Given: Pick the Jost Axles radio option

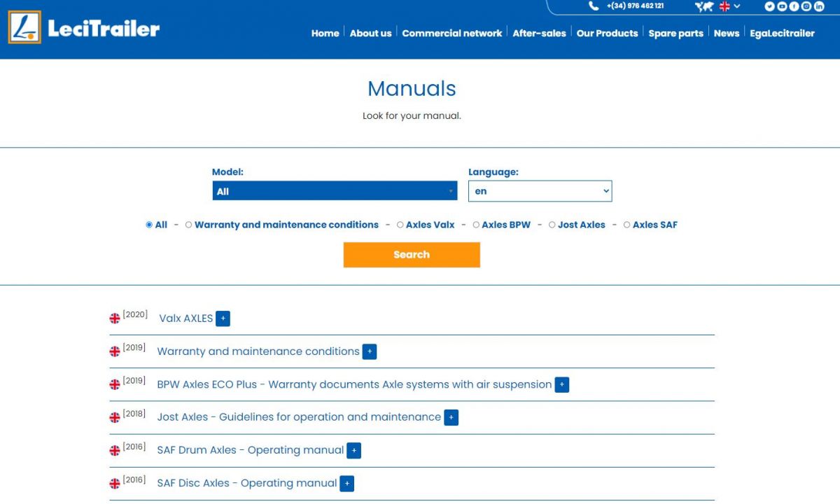Looking at the screenshot, I should click(x=552, y=225).
